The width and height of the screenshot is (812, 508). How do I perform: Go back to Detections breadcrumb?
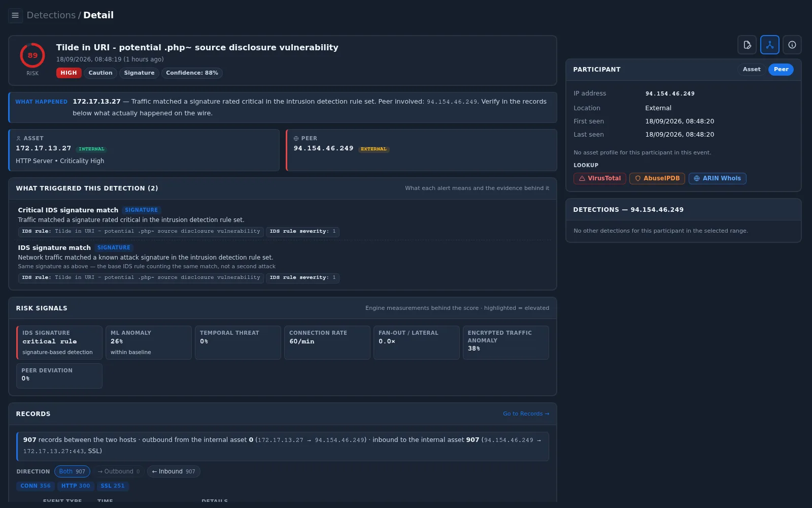[51, 15]
